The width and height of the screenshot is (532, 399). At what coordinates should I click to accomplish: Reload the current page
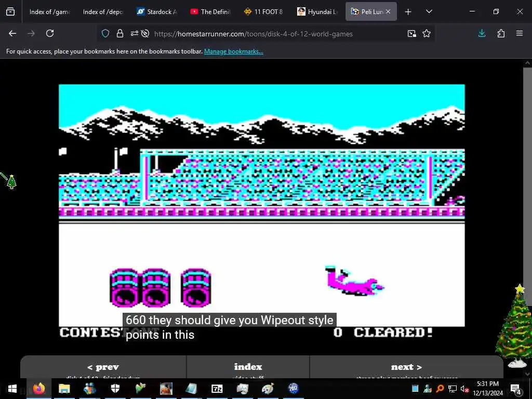(50, 33)
